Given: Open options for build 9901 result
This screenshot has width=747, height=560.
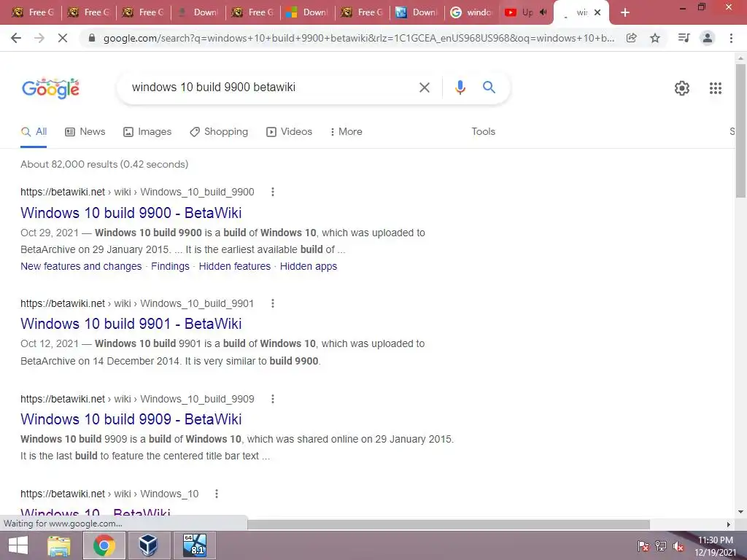Looking at the screenshot, I should tap(273, 303).
